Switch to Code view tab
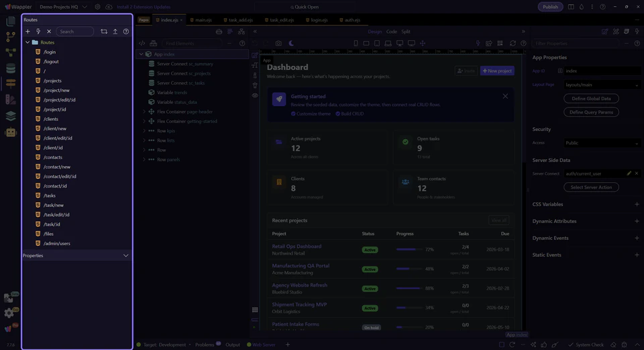The width and height of the screenshot is (644, 350). coord(391,32)
